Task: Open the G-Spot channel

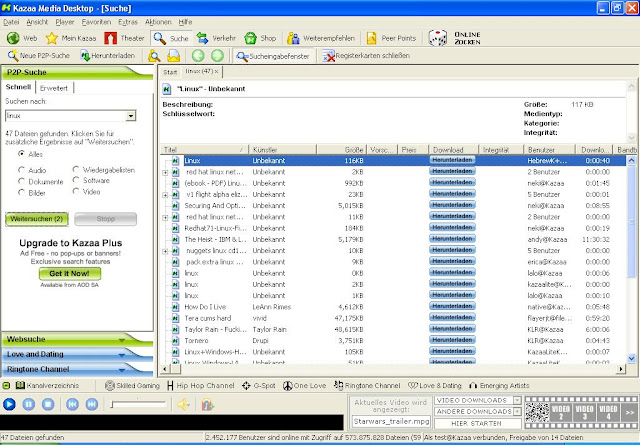Action: pyautogui.click(x=259, y=385)
